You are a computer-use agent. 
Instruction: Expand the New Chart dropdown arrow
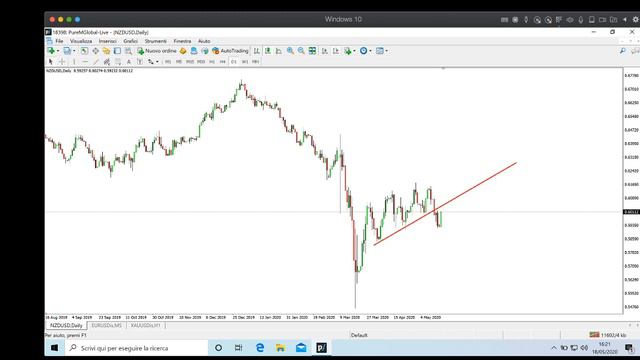pos(58,51)
